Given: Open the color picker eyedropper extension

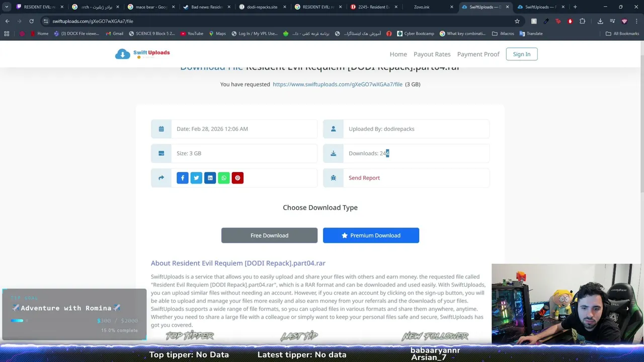Looking at the screenshot, I should [546, 21].
